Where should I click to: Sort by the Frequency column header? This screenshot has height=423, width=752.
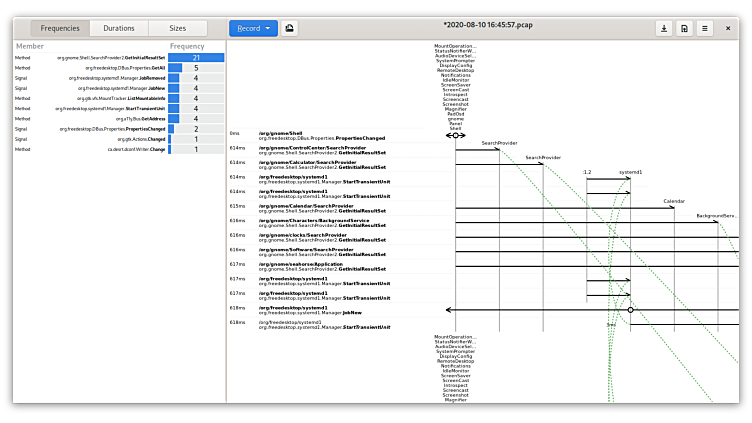(187, 46)
